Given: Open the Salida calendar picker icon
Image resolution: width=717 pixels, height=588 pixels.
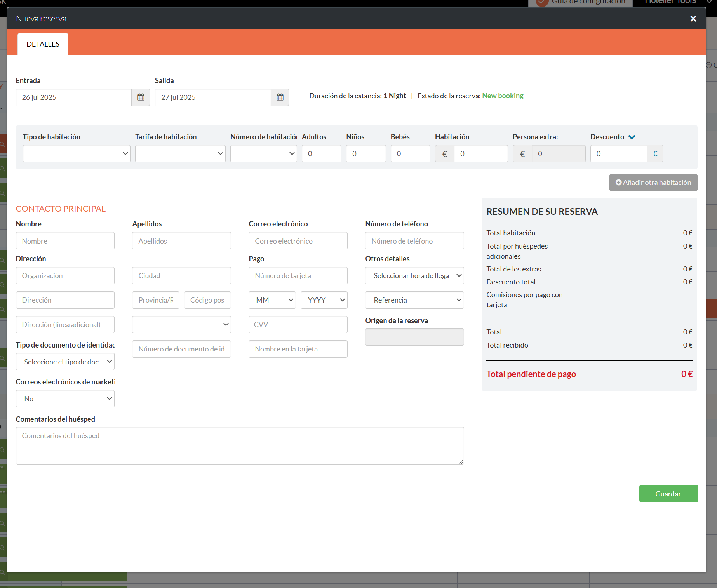Looking at the screenshot, I should point(280,97).
